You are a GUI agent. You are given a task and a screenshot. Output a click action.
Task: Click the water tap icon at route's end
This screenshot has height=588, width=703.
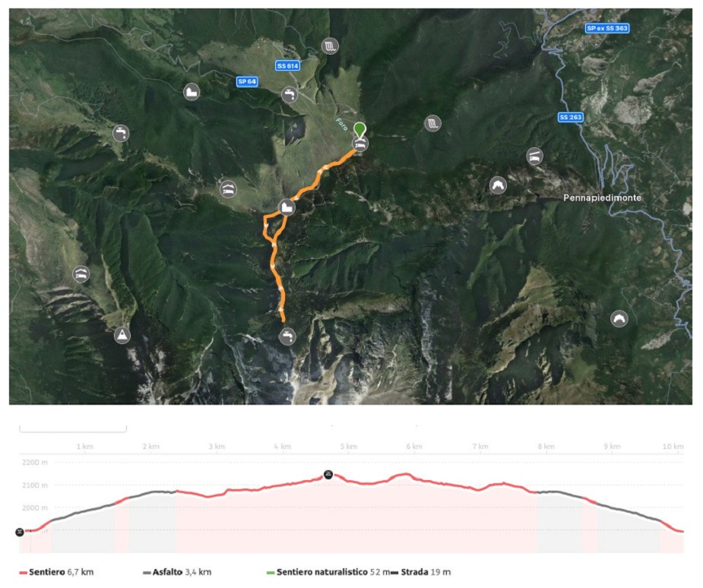(287, 336)
